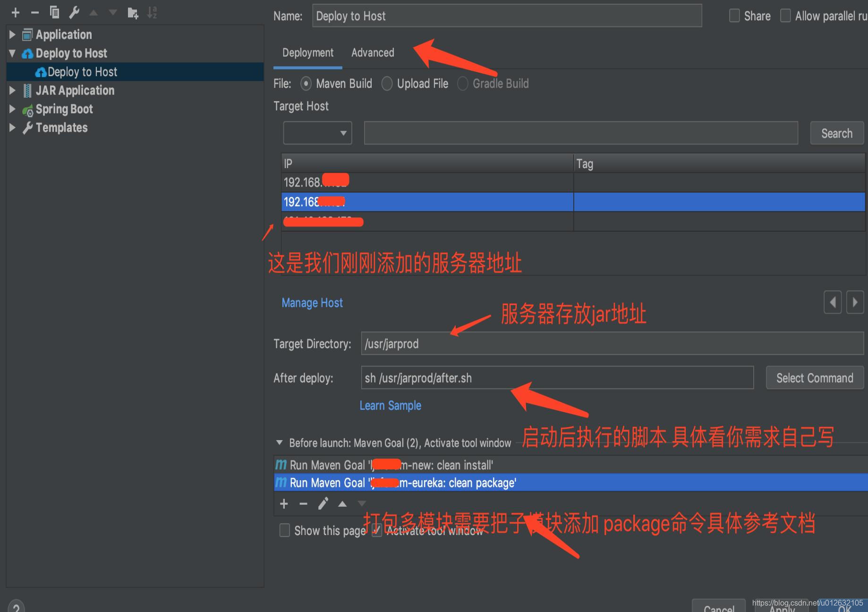Toggle Show this page checkbox
This screenshot has width=868, height=612.
point(285,530)
